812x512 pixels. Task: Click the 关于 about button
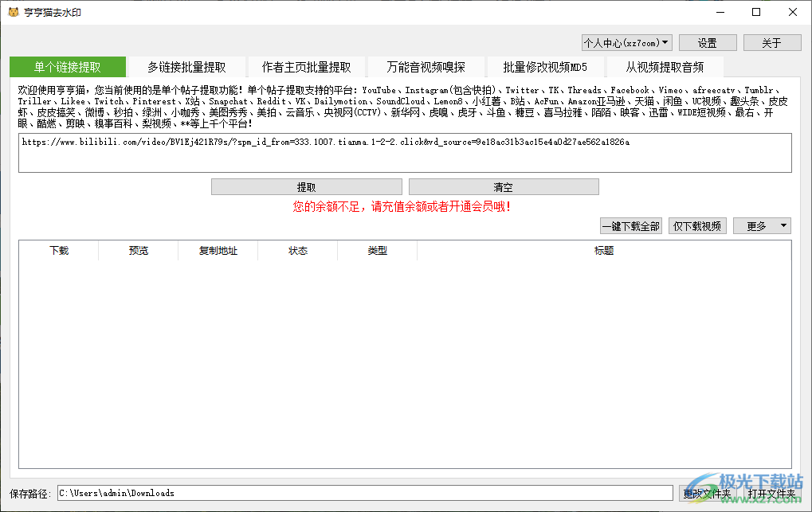tap(772, 41)
